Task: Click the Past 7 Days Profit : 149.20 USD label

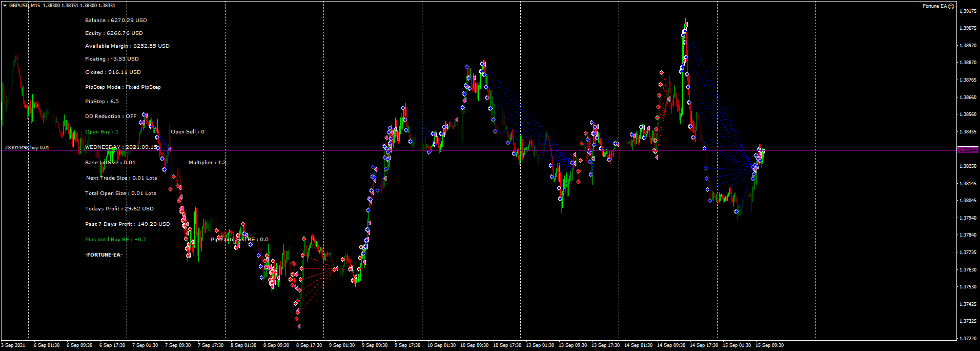Action: pos(128,224)
